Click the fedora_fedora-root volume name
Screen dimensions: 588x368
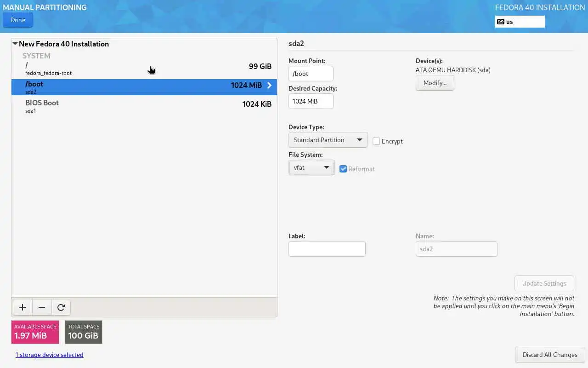click(48, 73)
